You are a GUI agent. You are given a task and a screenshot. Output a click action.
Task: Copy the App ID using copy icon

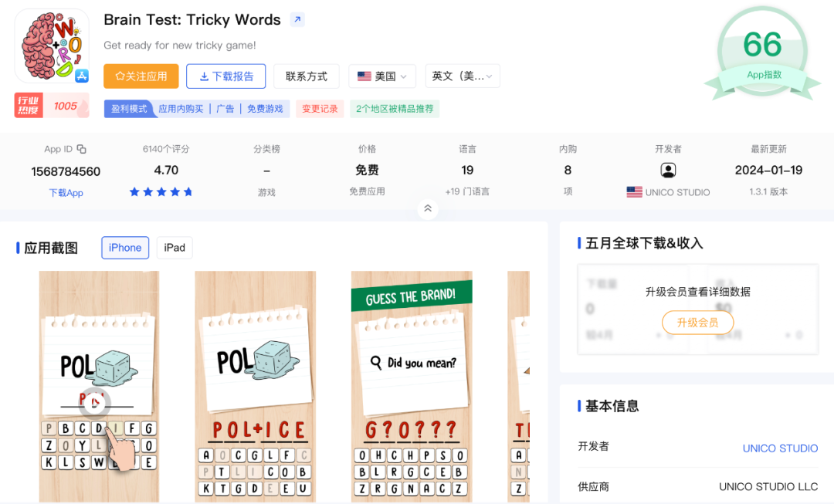click(x=81, y=149)
